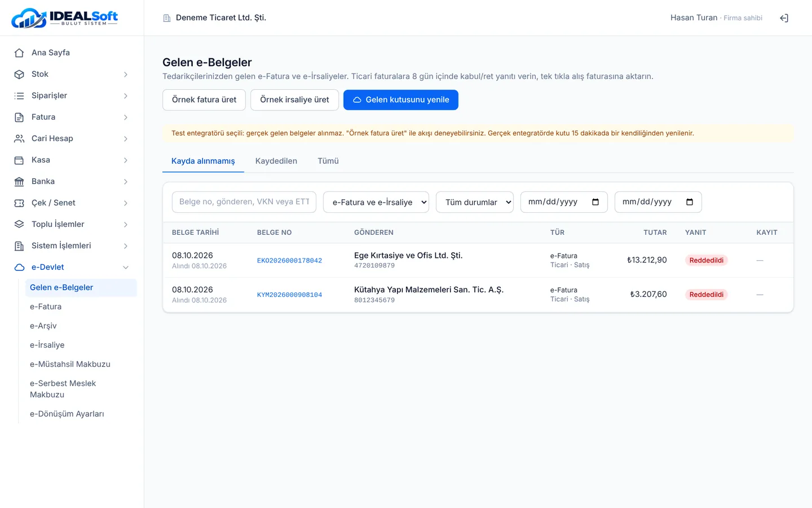Click the company building icon in header

(167, 18)
